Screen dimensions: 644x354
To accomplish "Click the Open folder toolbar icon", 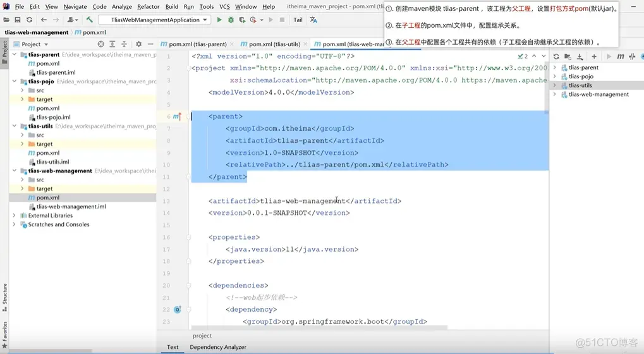I will 6,20.
